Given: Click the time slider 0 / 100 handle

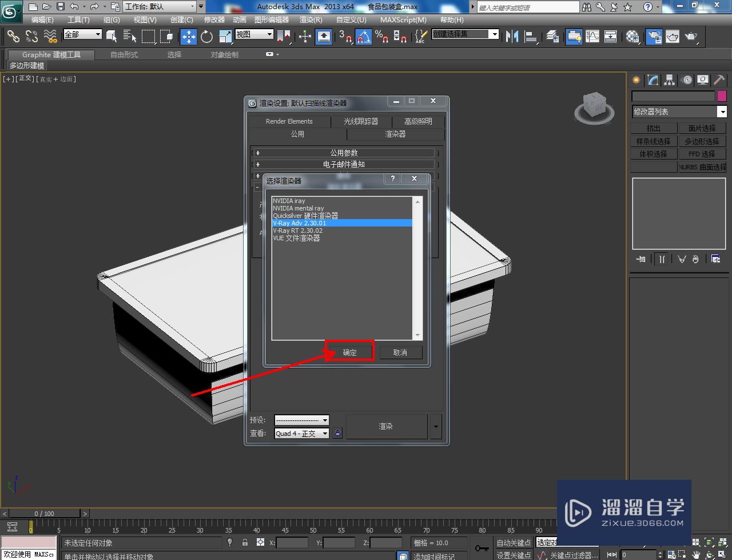Looking at the screenshot, I should [x=44, y=514].
